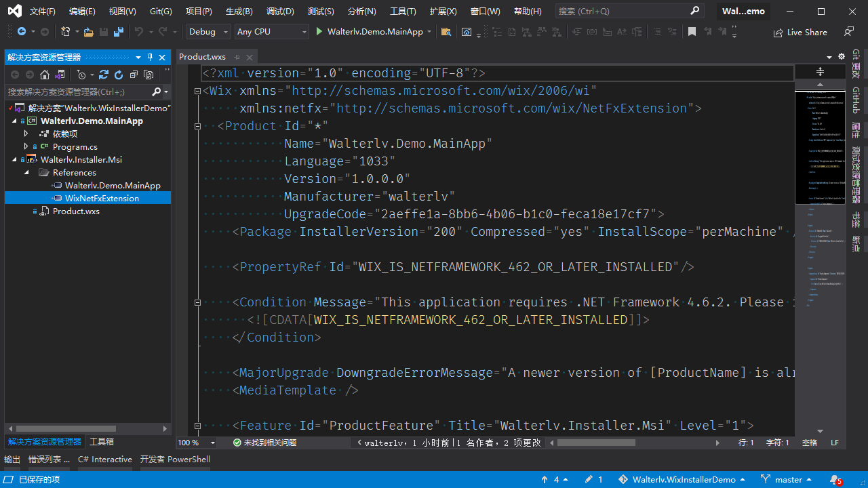Open the Git(G) menu
The height and width of the screenshot is (488, 868).
tap(161, 12)
